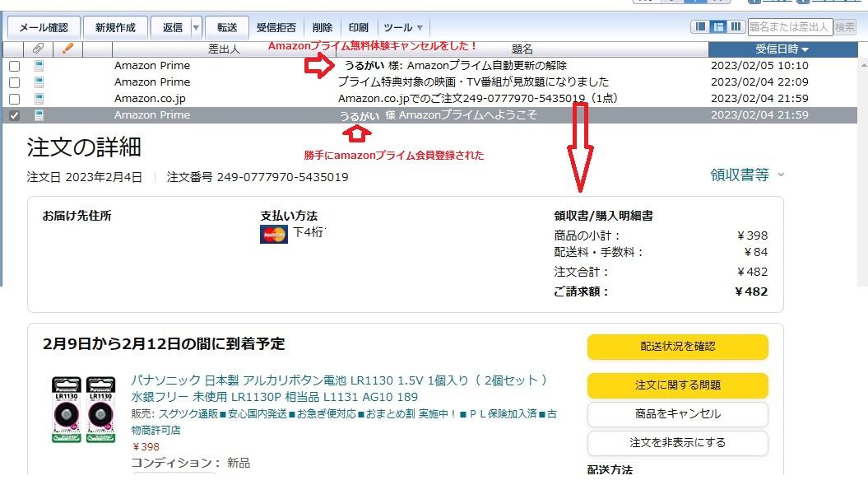Click the 検索 search button
Viewport: 868px width, 499px height.
click(845, 26)
